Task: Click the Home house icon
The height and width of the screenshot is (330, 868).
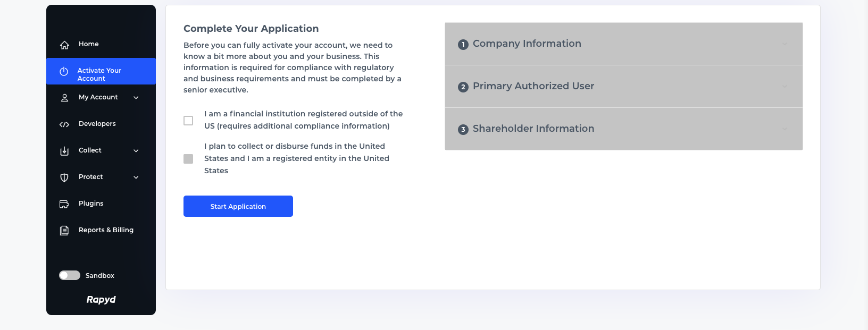Action: (x=64, y=45)
